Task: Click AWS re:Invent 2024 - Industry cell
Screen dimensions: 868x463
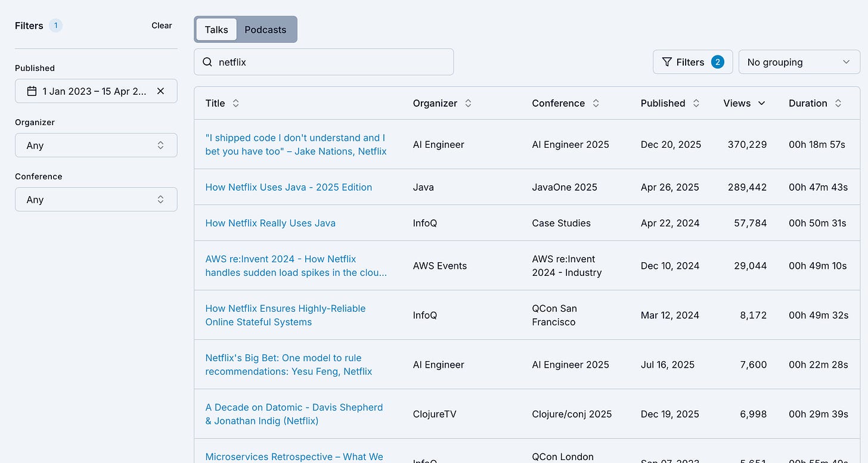Action: (x=567, y=266)
